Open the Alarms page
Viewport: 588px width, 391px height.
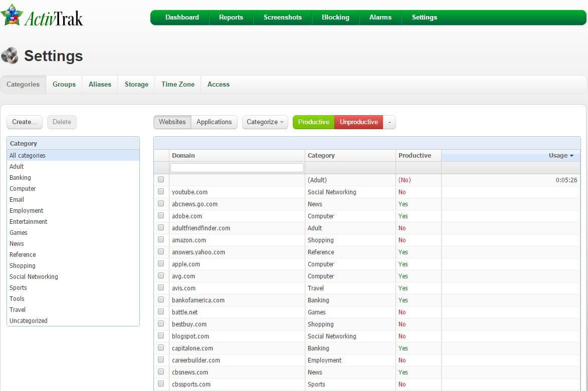coord(380,17)
